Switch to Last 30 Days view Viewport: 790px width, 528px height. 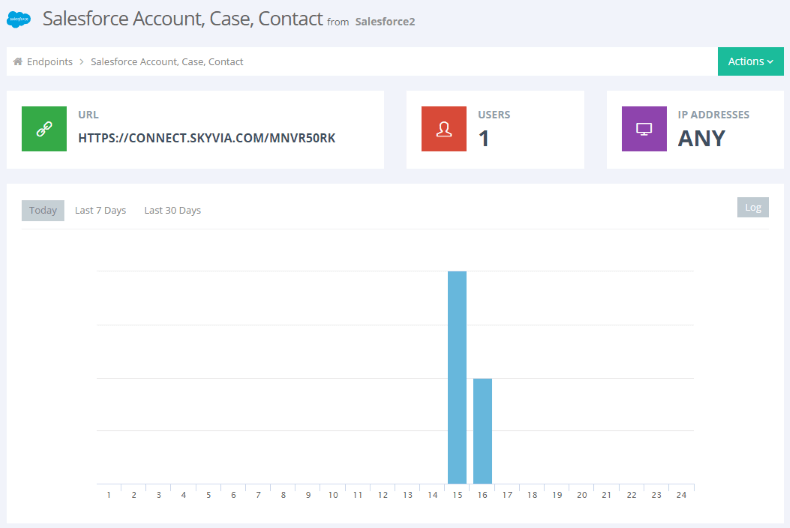coord(172,210)
